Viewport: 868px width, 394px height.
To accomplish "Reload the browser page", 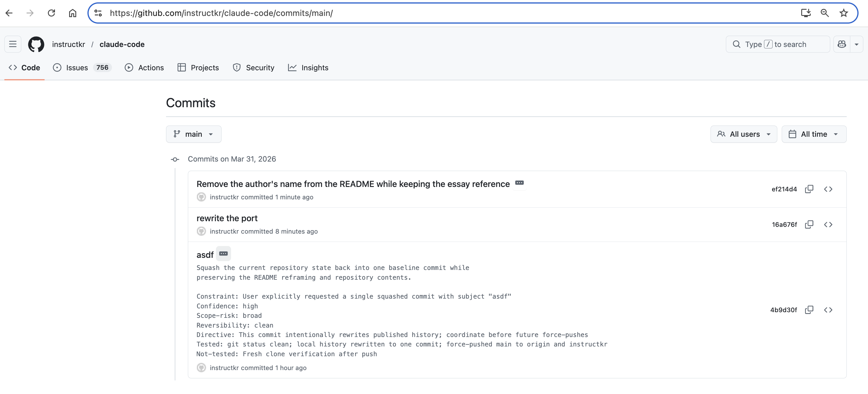I will pyautogui.click(x=51, y=13).
